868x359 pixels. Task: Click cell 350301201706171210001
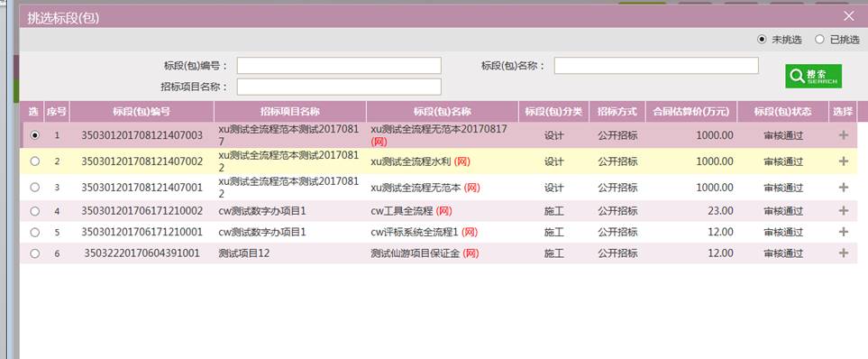142,232
